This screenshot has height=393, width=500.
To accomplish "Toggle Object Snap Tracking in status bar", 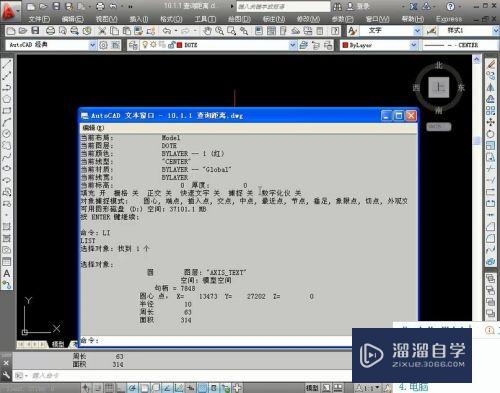I will 167,388.
